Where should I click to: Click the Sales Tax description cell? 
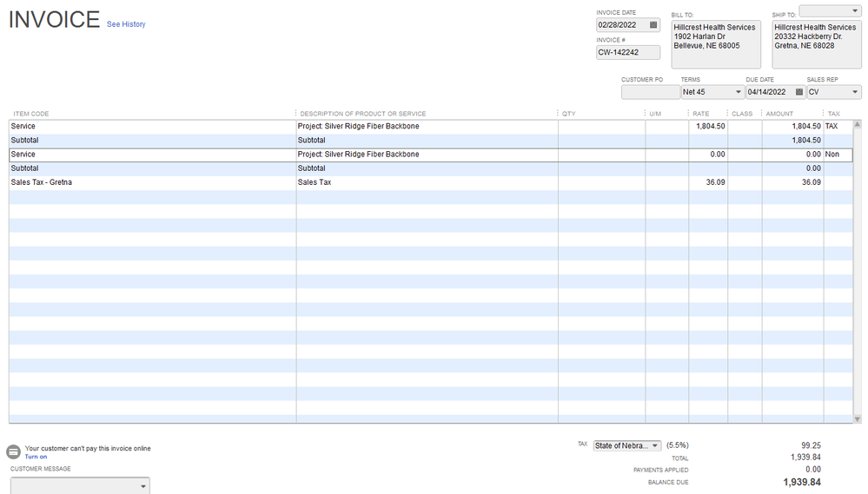point(427,182)
